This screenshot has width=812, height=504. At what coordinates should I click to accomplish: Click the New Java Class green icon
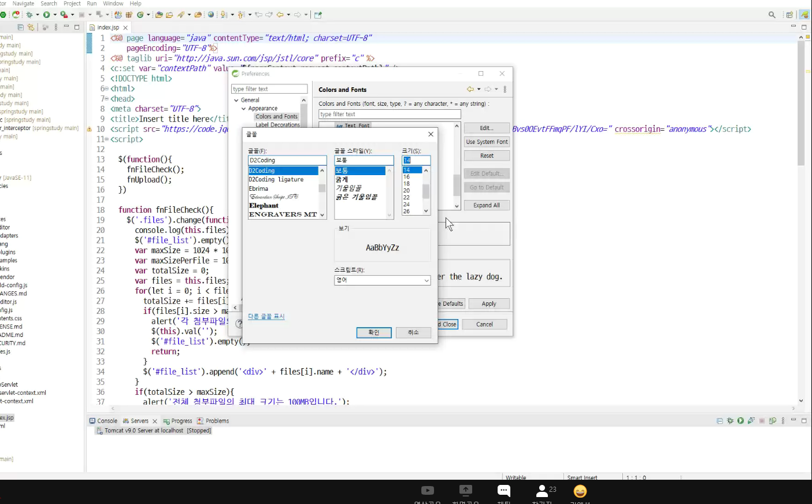(x=140, y=14)
